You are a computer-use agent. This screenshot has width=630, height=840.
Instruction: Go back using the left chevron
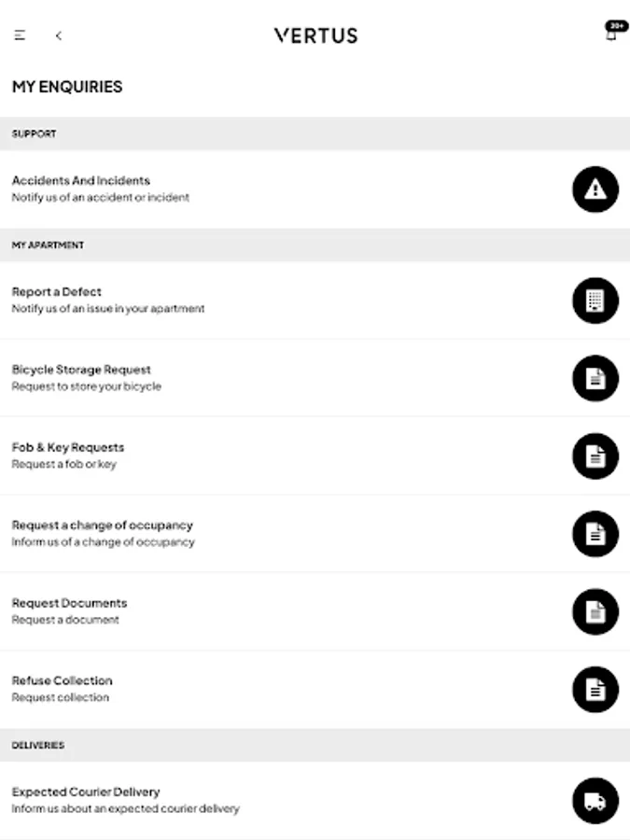(x=59, y=35)
